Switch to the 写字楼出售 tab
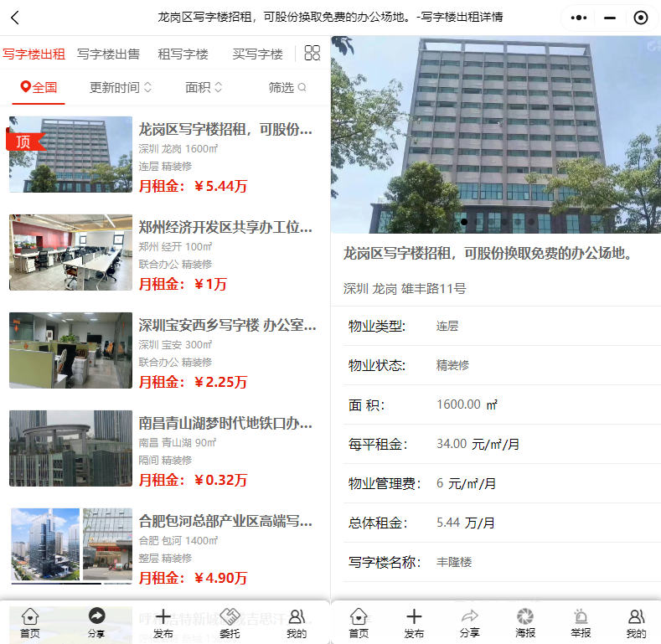 (108, 54)
